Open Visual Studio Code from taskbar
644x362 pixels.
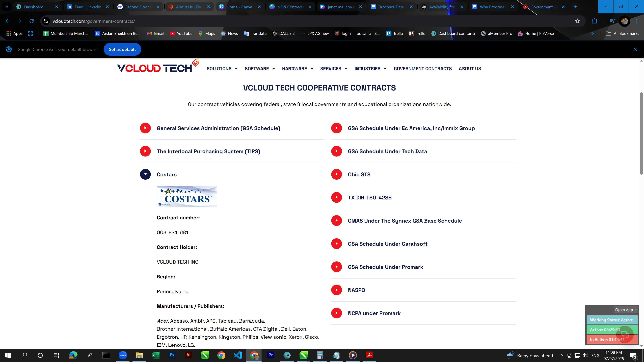pyautogui.click(x=237, y=355)
